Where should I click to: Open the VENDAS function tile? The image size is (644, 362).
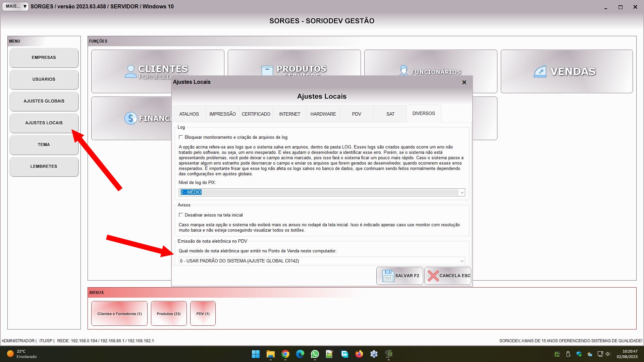click(x=567, y=71)
